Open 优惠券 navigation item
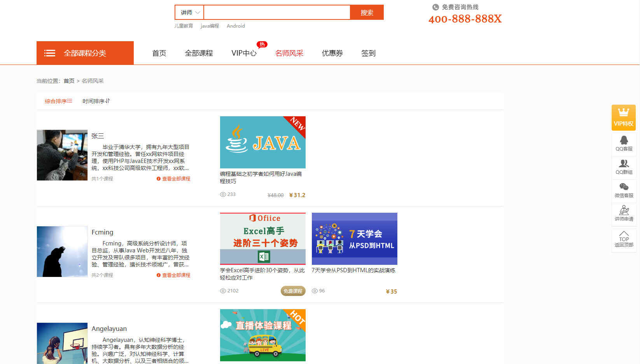Screen dimensions: 640x364 (x=332, y=53)
